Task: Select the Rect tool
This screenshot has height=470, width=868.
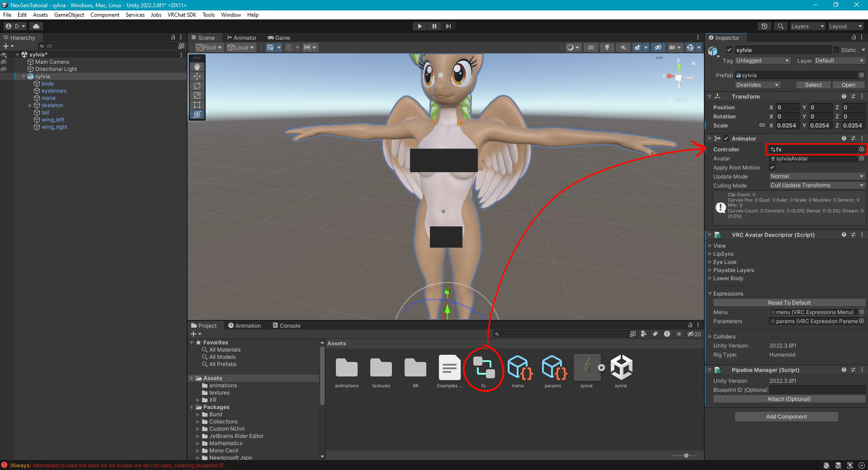Action: pos(197,105)
